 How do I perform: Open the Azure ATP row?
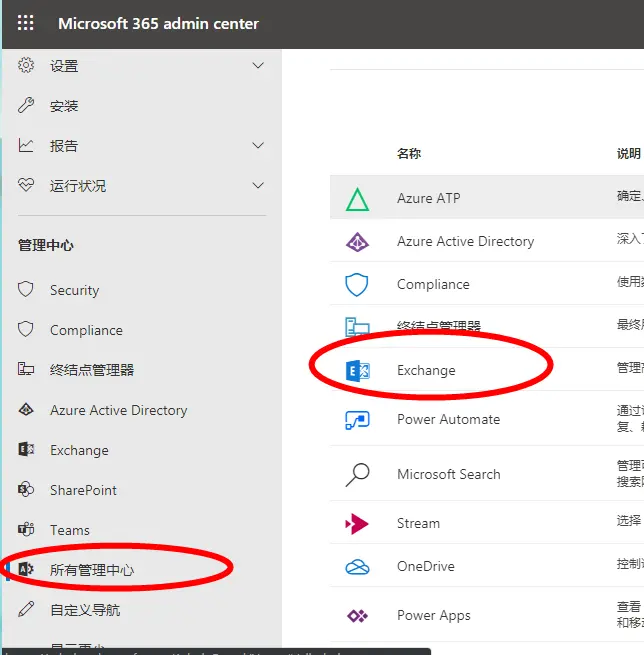[x=487, y=197]
